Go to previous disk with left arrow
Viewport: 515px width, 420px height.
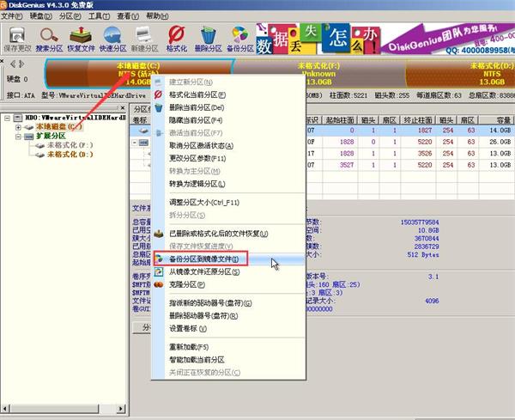click(13, 64)
